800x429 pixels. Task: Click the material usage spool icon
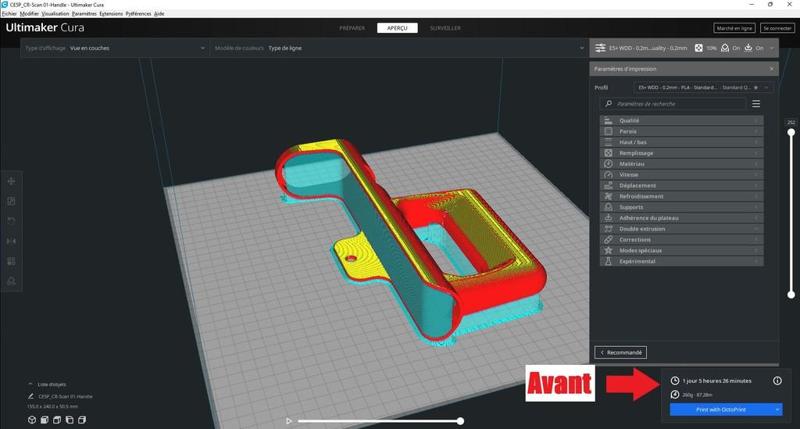coord(674,394)
